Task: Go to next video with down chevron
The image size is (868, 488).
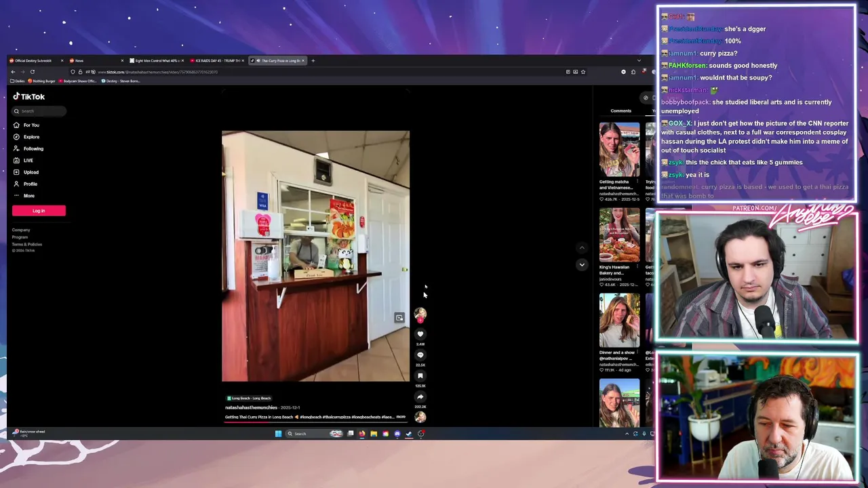Action: pyautogui.click(x=582, y=265)
